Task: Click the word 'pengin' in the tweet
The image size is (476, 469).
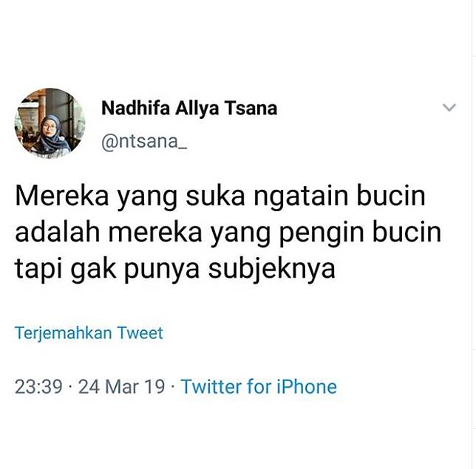Action: 322,233
